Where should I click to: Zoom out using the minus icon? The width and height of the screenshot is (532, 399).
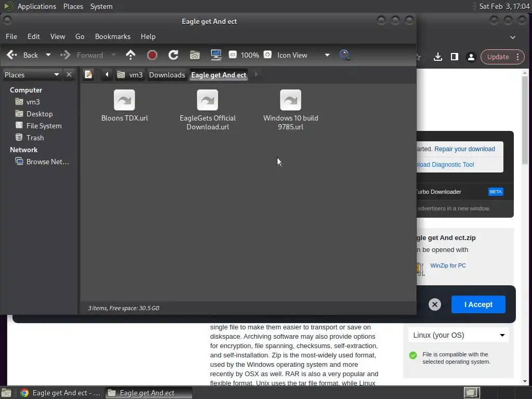pos(233,54)
